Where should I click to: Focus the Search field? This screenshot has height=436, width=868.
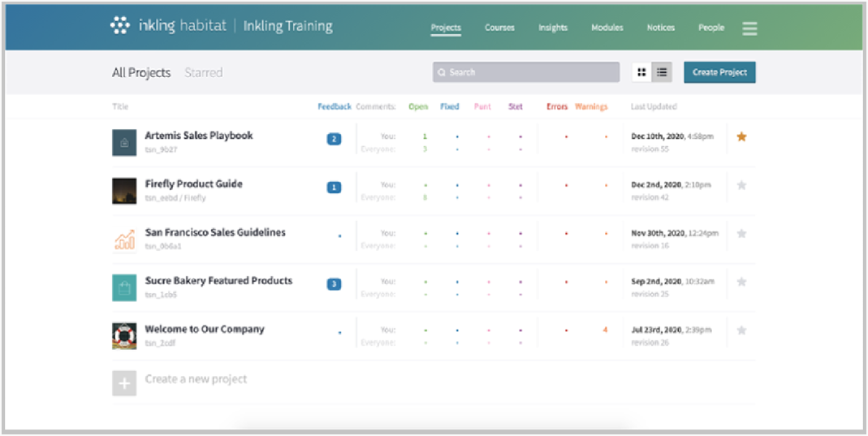[x=526, y=72]
